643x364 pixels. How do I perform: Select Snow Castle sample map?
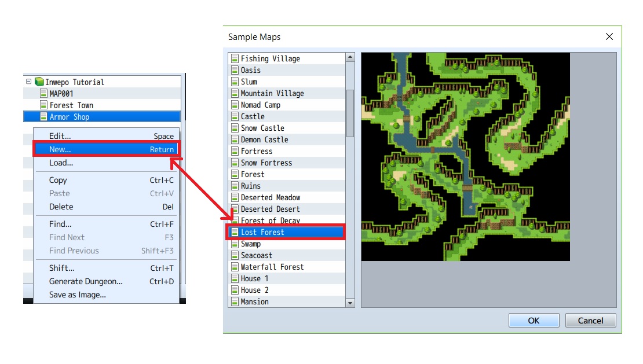[287, 128]
